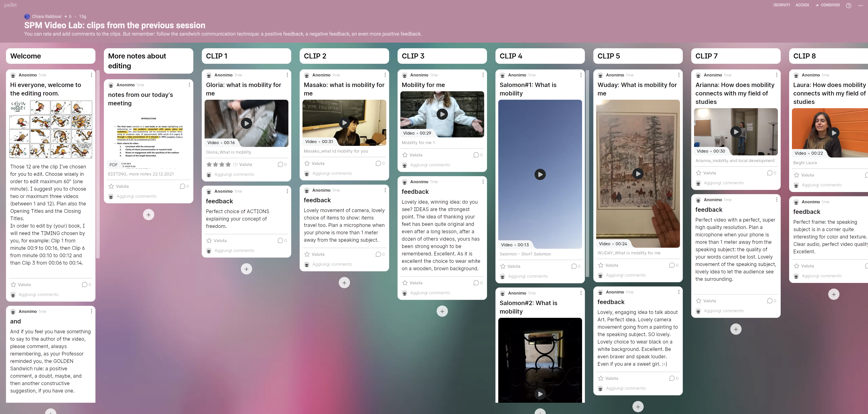Expand options for Salomon#2 post
This screenshot has width=868, height=414.
coord(581,293)
